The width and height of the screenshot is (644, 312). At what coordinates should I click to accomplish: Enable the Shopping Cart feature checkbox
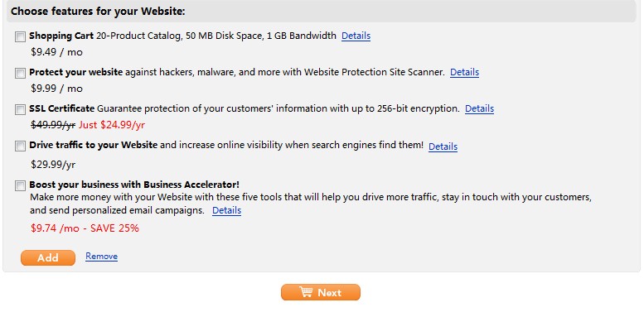coord(20,37)
